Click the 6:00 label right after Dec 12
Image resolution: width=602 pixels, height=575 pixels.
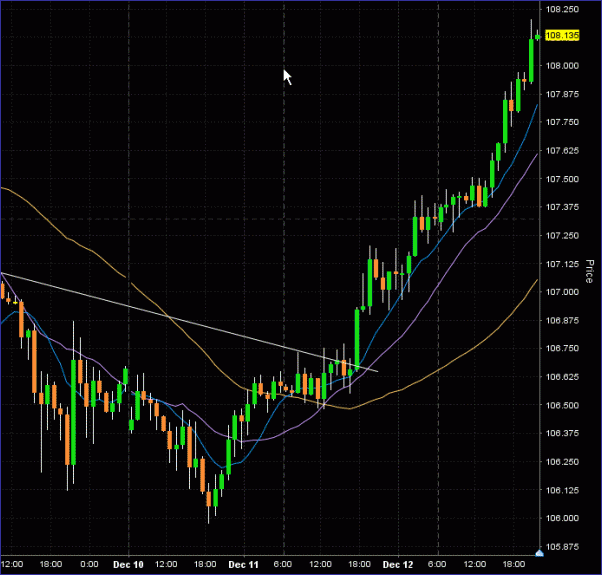pos(437,564)
